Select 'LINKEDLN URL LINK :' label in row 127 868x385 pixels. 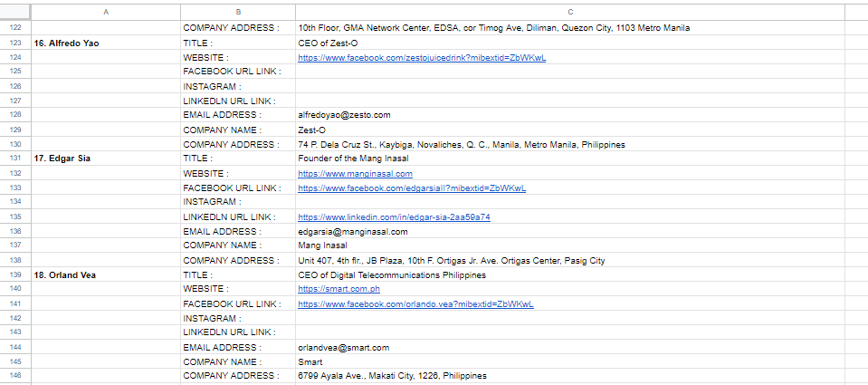(238, 101)
